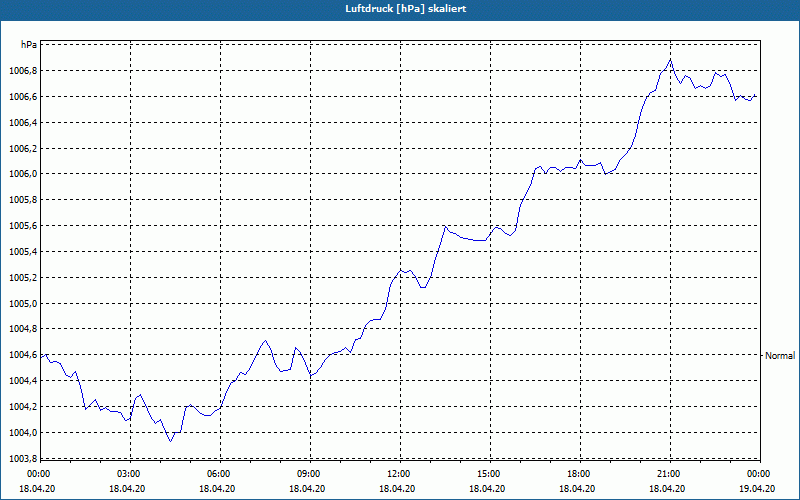
Task: Select the 1004,4 y-axis value
Action: pos(23,381)
